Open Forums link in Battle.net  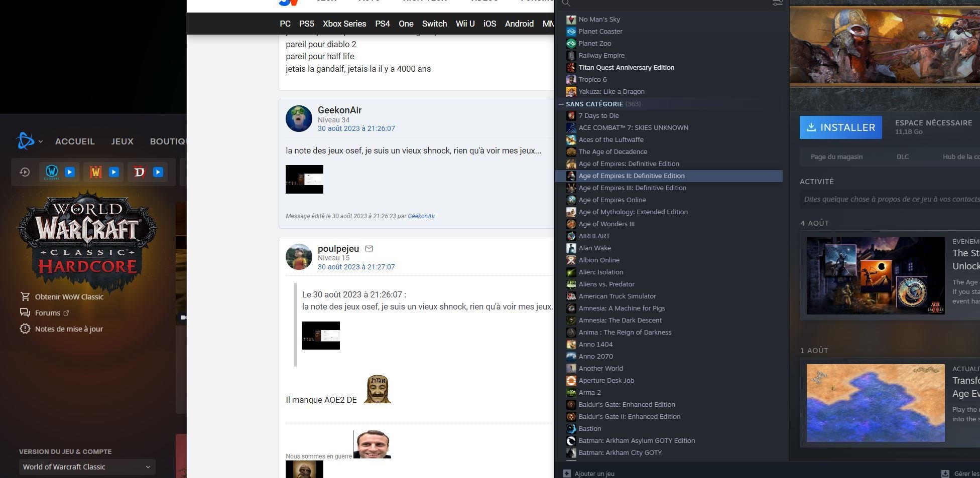click(48, 313)
